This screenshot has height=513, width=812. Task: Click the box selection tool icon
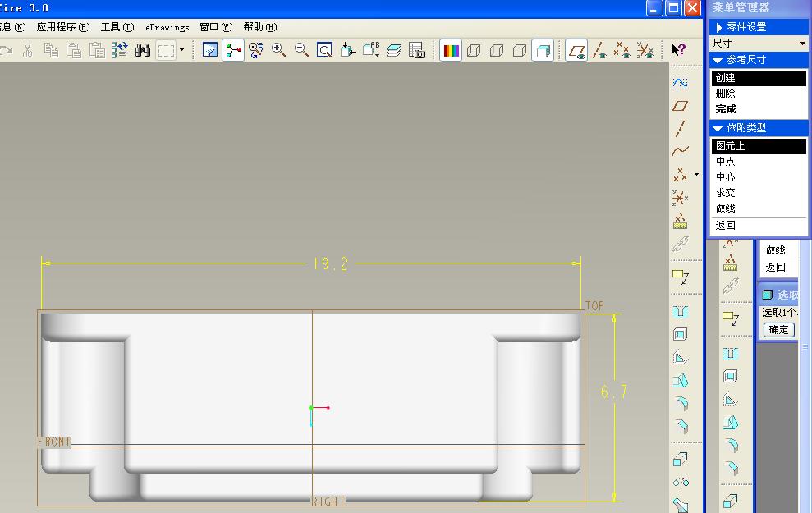click(x=166, y=50)
